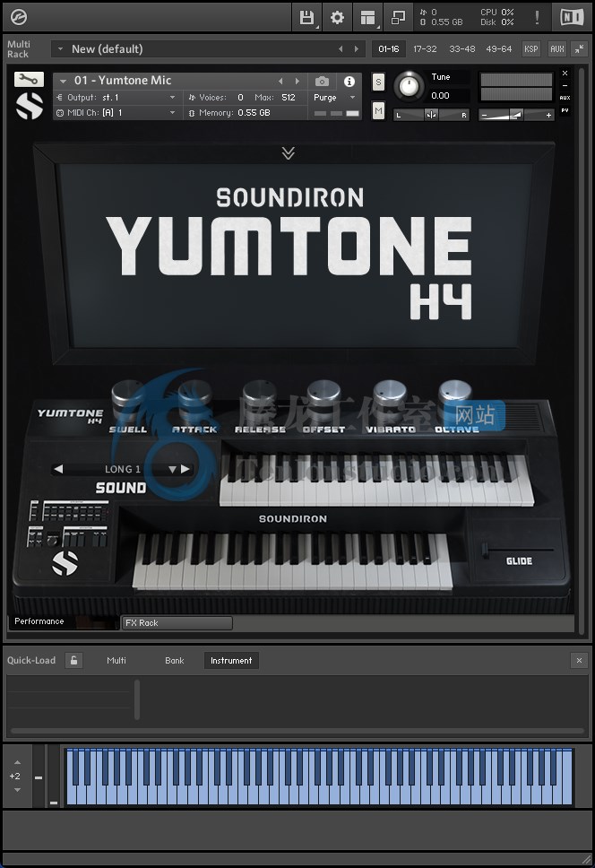
Task: Click the minimize rack view icon
Action: click(x=398, y=18)
